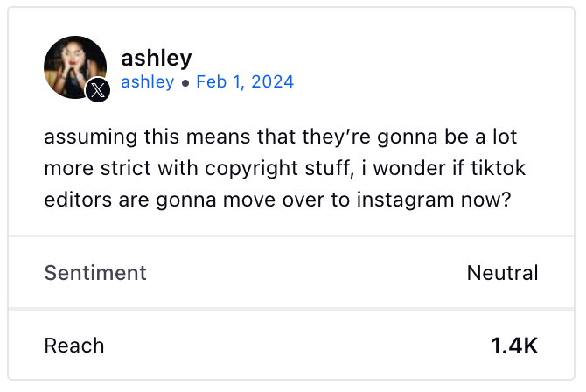The height and width of the screenshot is (392, 586).
Task: Click the 1.4K reach value
Action: point(514,346)
